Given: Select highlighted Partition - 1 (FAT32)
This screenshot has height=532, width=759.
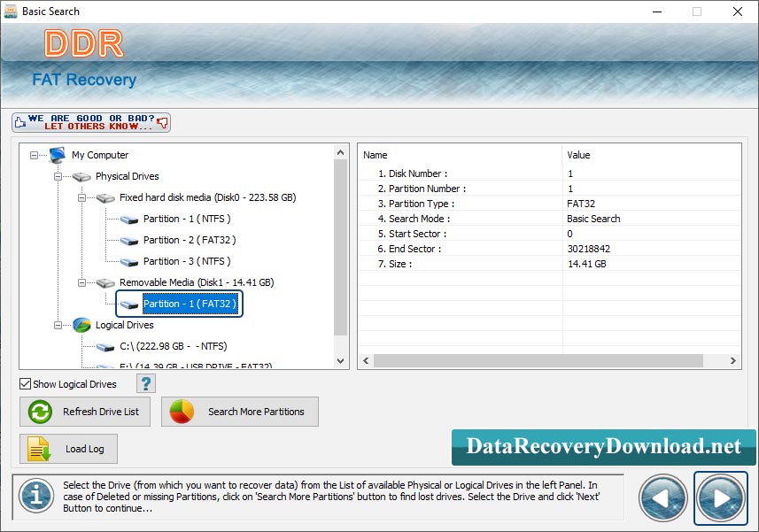Looking at the screenshot, I should pyautogui.click(x=190, y=304).
